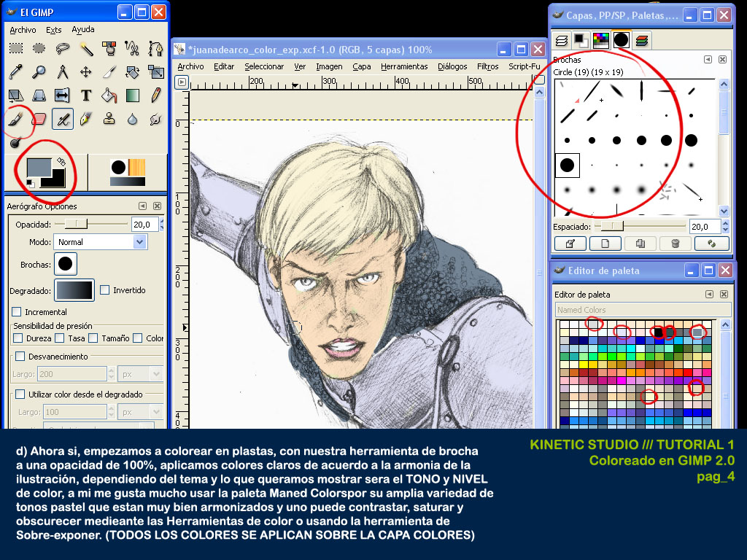
Task: Click the Degradado gradient preview button
Action: [75, 290]
